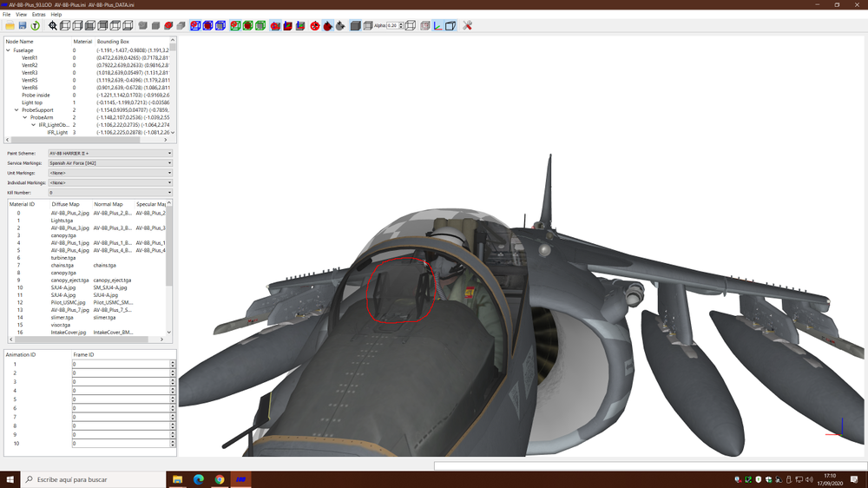Toggle the solid gray cube display icon
868x488 pixels.
355,25
